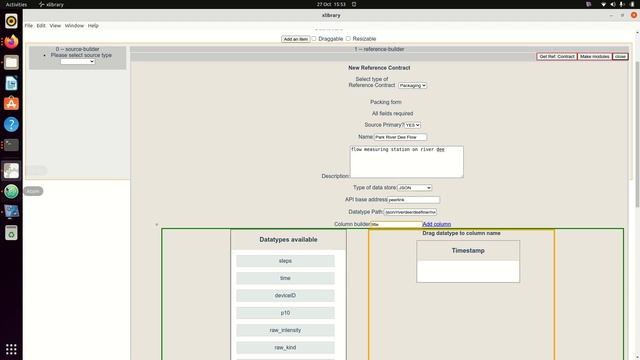Select the 'steps' datatype

tap(285, 261)
